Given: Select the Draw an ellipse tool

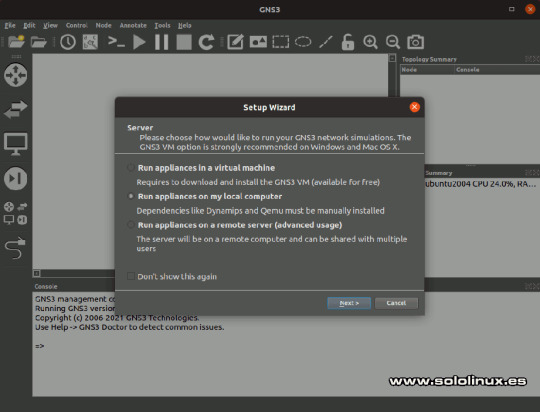Looking at the screenshot, I should [303, 42].
